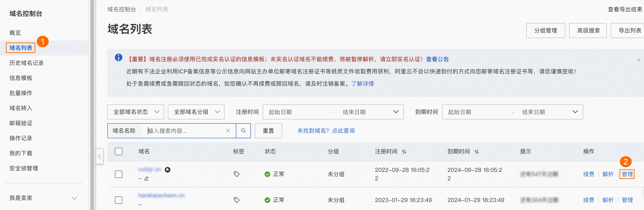Collapse the left sidebar with arrow handle
The width and height of the screenshot is (644, 210).
tap(100, 156)
